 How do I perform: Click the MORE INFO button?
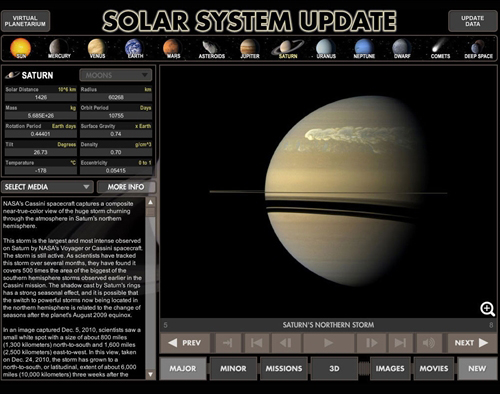click(x=126, y=187)
